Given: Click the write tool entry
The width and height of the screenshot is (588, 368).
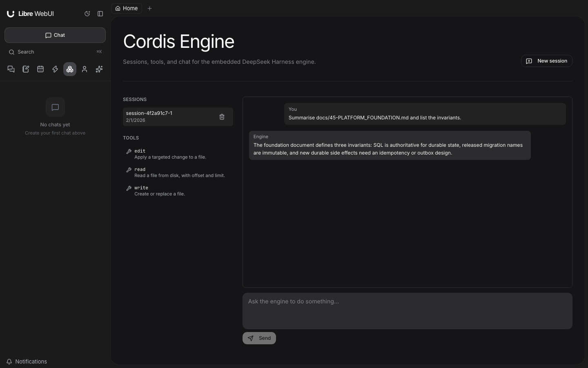Looking at the screenshot, I should [x=178, y=191].
